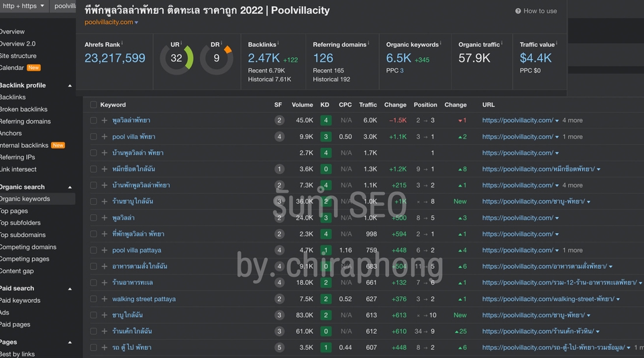Show 4 more URLs for บ้านพักพูลวิลล่าพัทยา
The image size is (644, 358).
pyautogui.click(x=572, y=185)
